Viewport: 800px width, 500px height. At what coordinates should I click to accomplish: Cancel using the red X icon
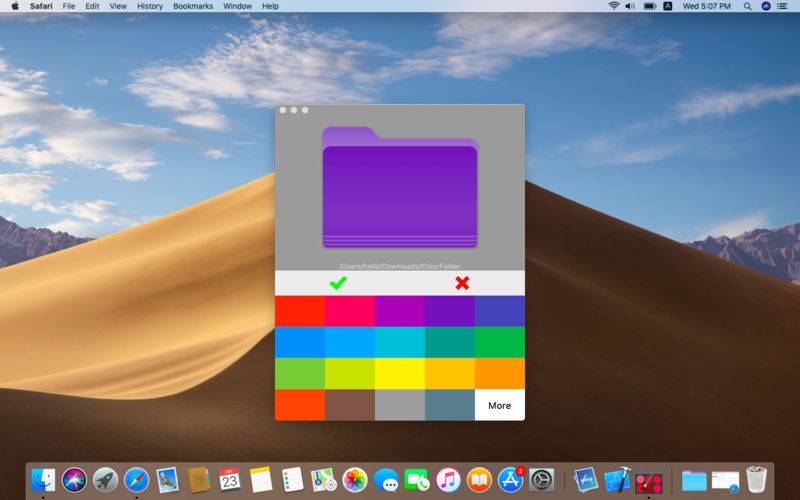coord(462,283)
